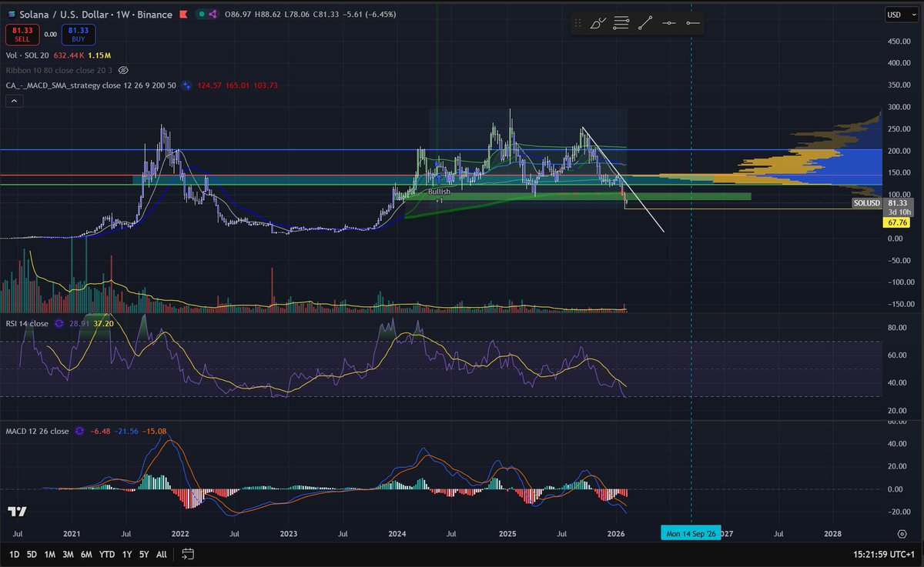Select the brush drawing tool in favorites toolbar

click(x=598, y=24)
